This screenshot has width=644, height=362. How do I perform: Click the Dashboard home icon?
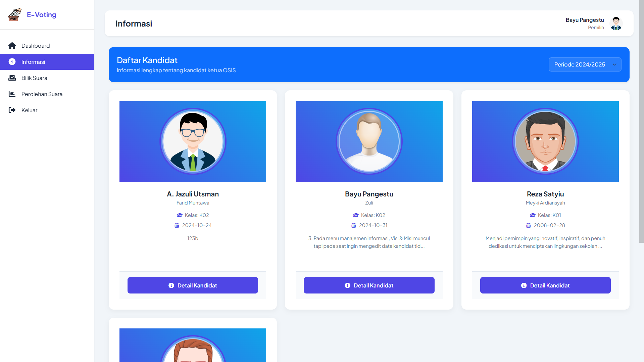click(x=12, y=46)
